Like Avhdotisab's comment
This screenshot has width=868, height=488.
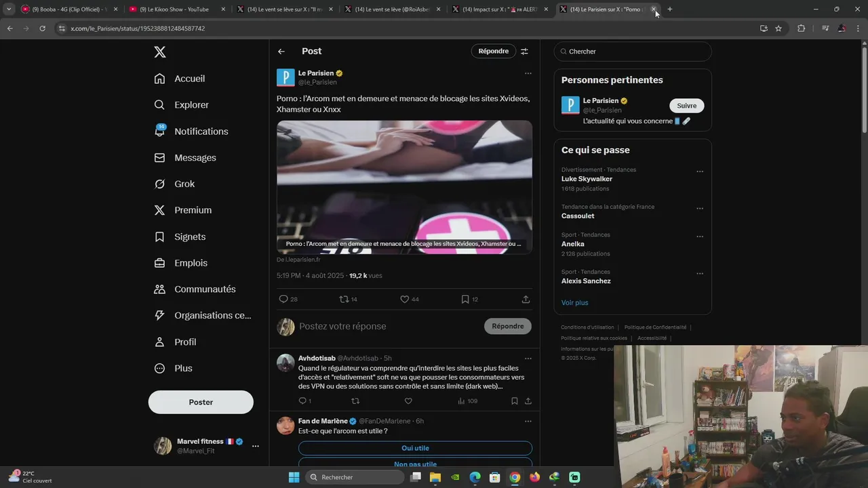point(408,401)
